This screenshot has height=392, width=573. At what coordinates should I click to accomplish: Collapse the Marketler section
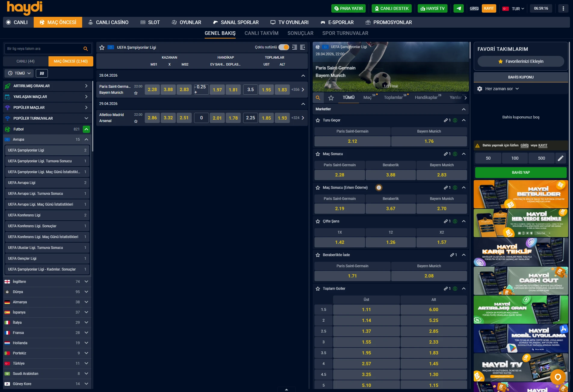[464, 109]
